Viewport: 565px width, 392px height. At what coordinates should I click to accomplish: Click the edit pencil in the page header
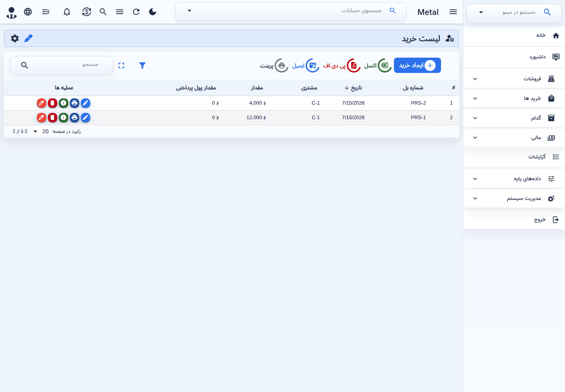pos(28,38)
